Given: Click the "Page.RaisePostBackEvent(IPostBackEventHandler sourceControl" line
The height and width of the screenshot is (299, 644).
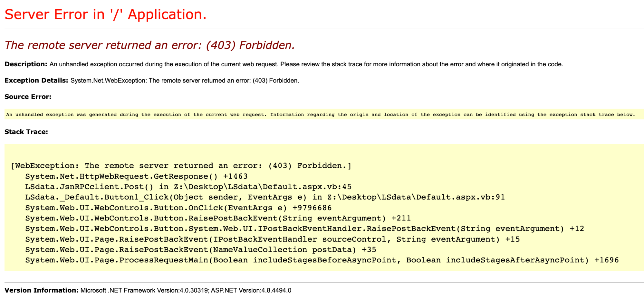Looking at the screenshot, I should click(x=273, y=239).
